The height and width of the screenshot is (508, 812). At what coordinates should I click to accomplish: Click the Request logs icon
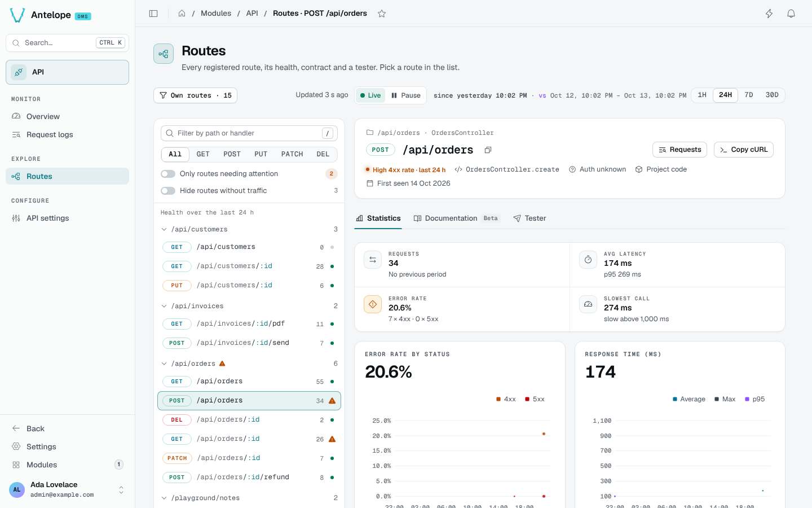pos(16,134)
